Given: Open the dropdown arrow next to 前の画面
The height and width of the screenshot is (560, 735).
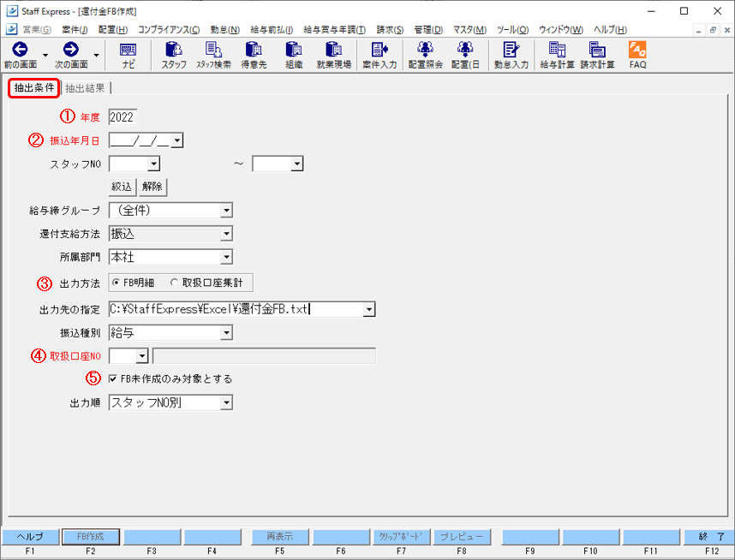Looking at the screenshot, I should coord(45,55).
